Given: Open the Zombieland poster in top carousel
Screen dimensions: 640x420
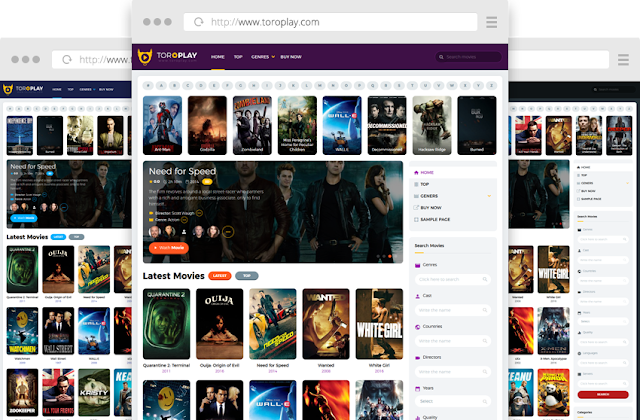Looking at the screenshot, I should point(252,125).
